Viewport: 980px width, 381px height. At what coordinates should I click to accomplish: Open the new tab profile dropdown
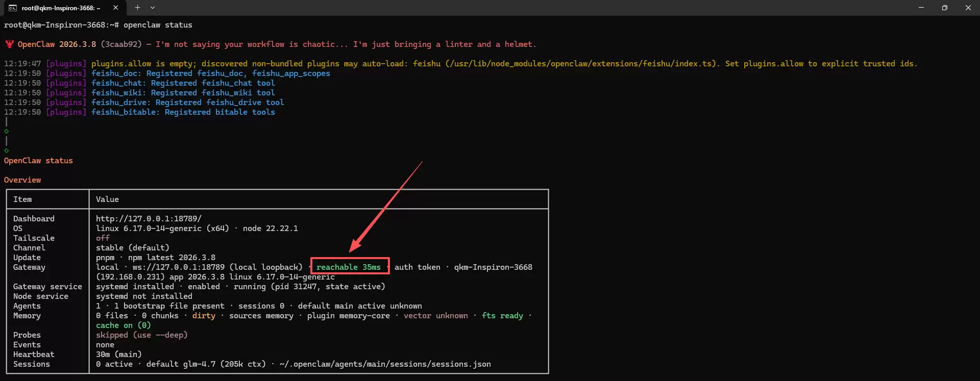point(153,8)
